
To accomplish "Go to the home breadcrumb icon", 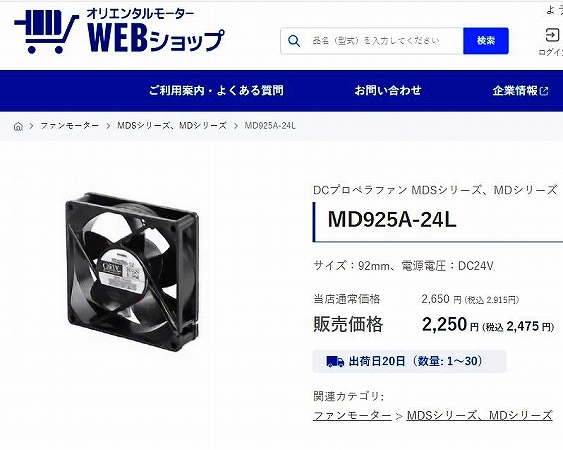I will 18,126.
